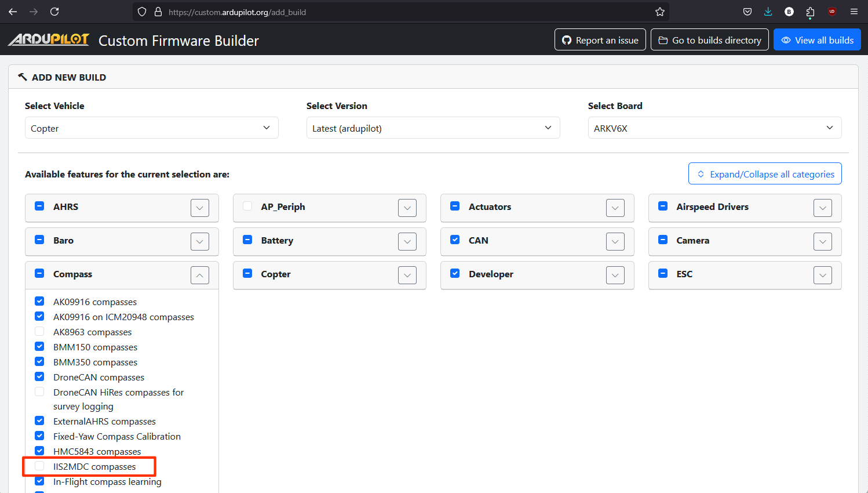Image resolution: width=868 pixels, height=493 pixels.
Task: Click the Custom Firmware Builder title
Action: point(178,41)
